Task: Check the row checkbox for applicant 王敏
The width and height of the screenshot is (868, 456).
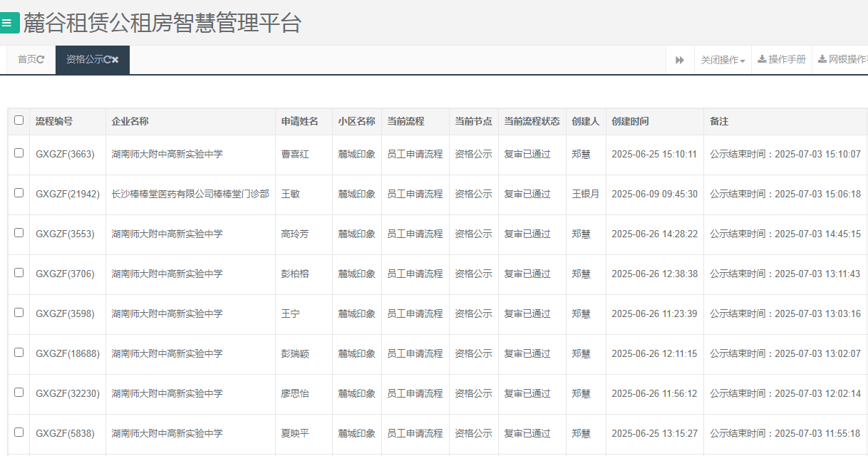Action: click(19, 194)
